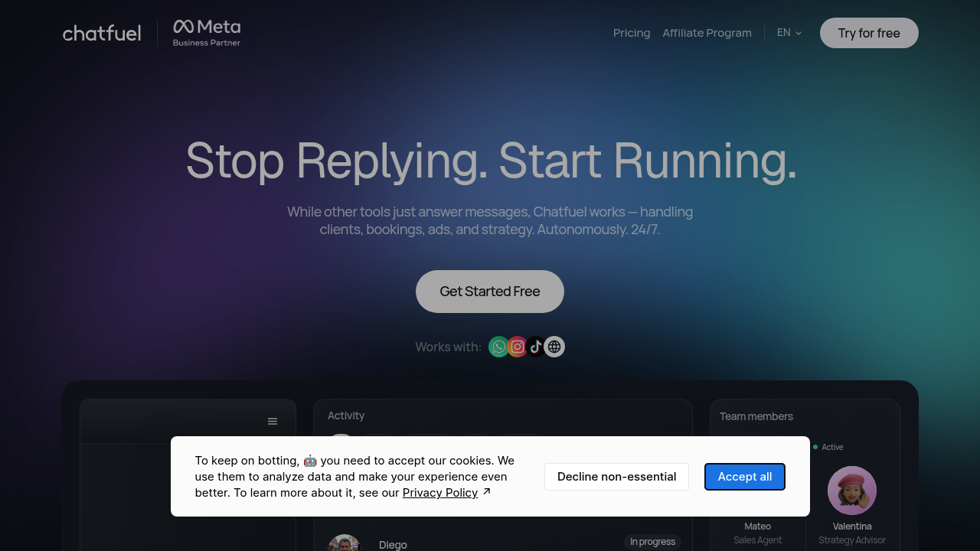Decline non-essential cookies

pos(616,477)
